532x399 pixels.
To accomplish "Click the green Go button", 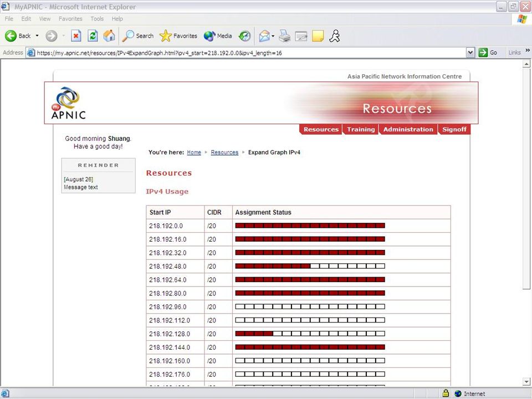I will point(488,53).
